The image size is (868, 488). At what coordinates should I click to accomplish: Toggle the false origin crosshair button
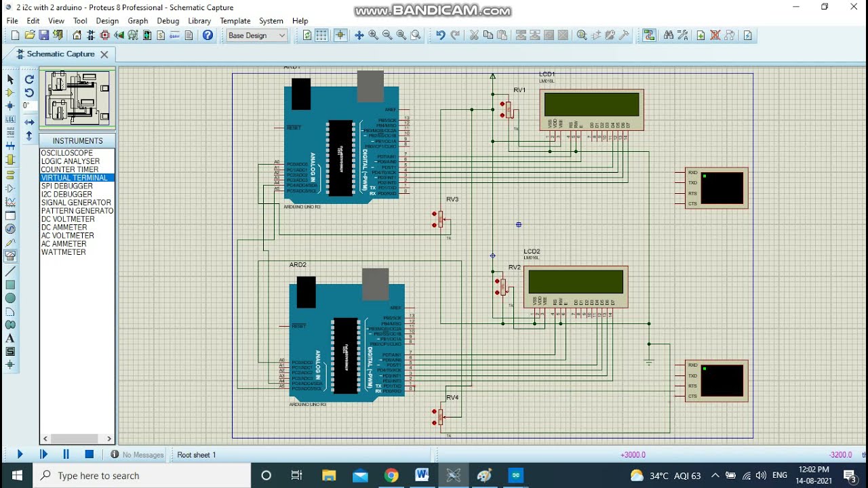click(x=340, y=35)
